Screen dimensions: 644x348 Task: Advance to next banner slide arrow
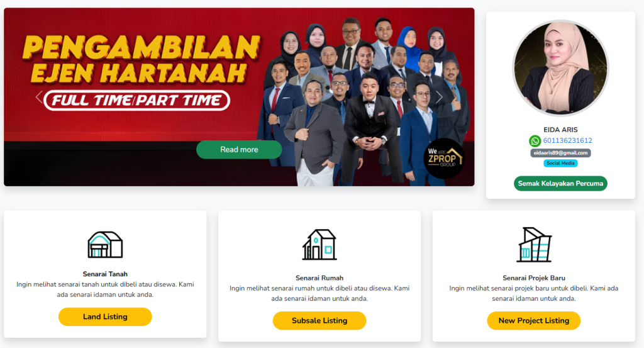[x=438, y=98]
